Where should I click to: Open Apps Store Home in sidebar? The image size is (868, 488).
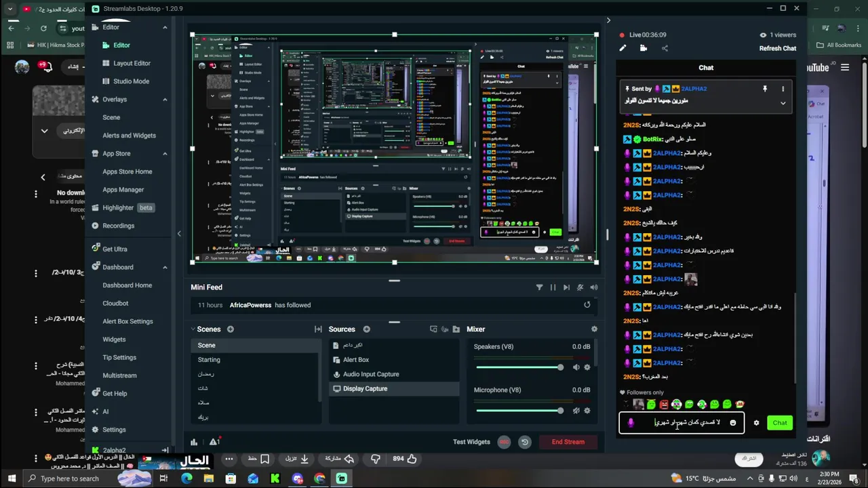127,171
